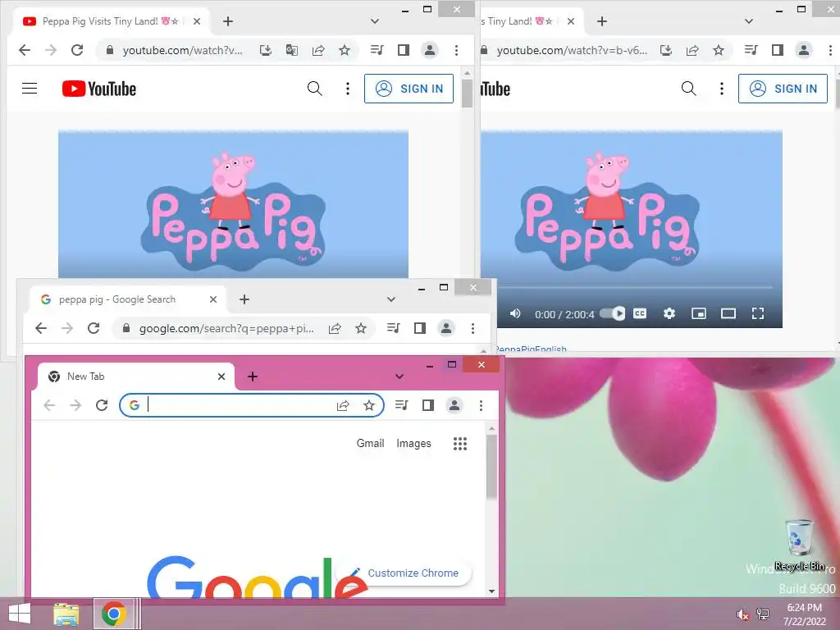Open profile icon in left YouTube window
The image size is (840, 630).
tap(430, 50)
